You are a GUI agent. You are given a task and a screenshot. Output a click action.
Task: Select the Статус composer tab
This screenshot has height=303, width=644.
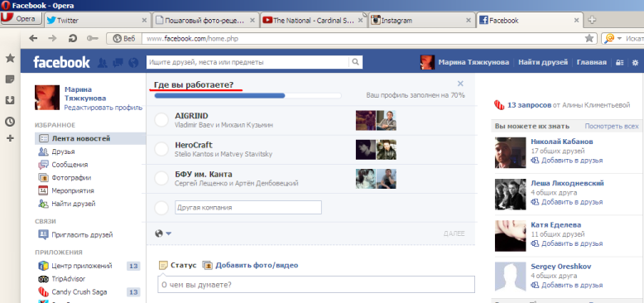[x=178, y=265]
